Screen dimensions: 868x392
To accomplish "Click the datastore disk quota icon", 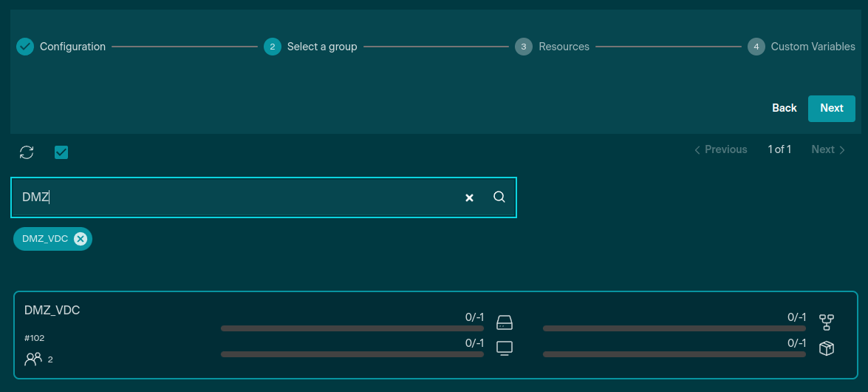I will coord(505,322).
